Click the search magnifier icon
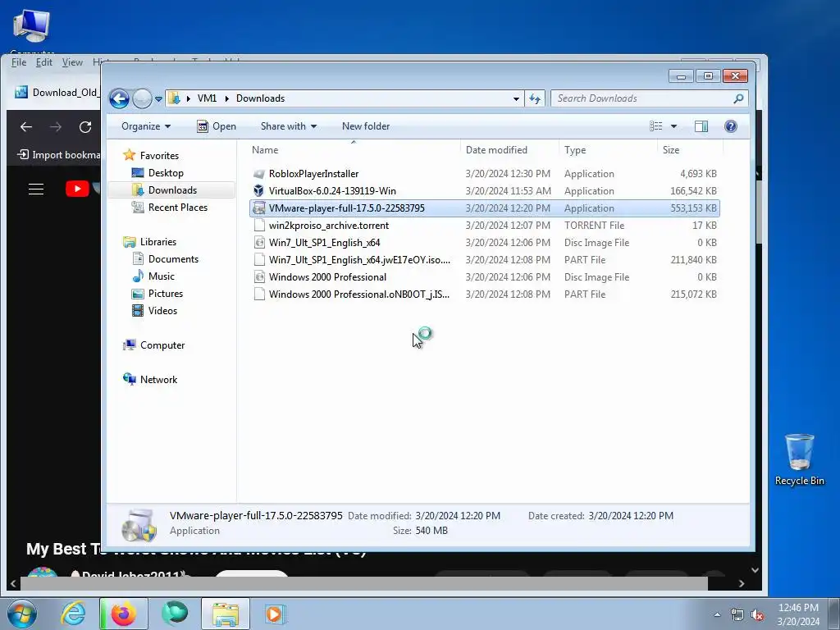 coord(738,98)
